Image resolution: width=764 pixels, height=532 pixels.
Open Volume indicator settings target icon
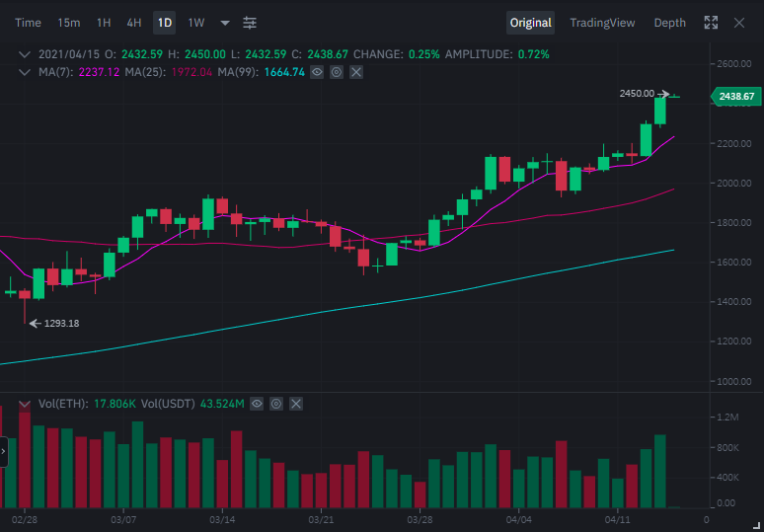276,404
